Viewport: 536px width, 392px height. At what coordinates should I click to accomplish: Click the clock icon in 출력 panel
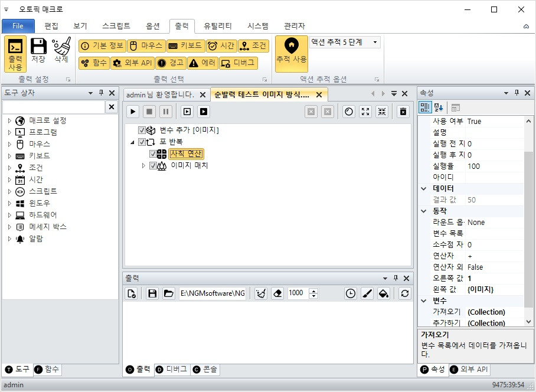(351, 293)
